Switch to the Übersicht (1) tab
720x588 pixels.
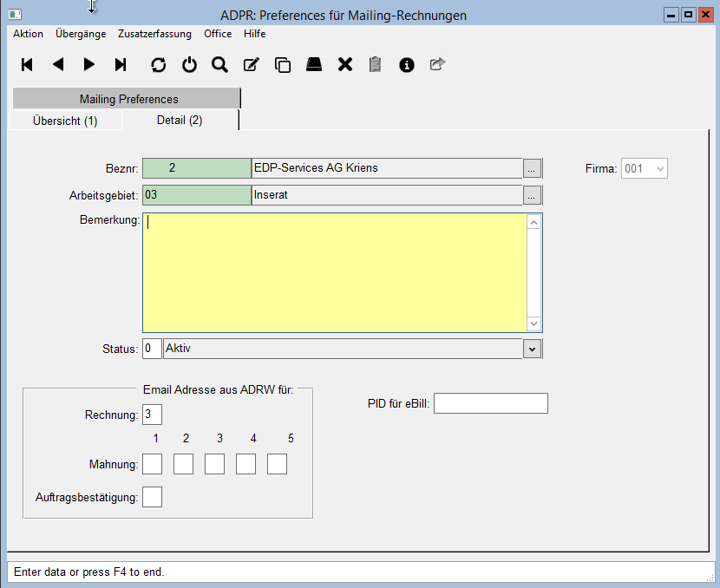(65, 121)
